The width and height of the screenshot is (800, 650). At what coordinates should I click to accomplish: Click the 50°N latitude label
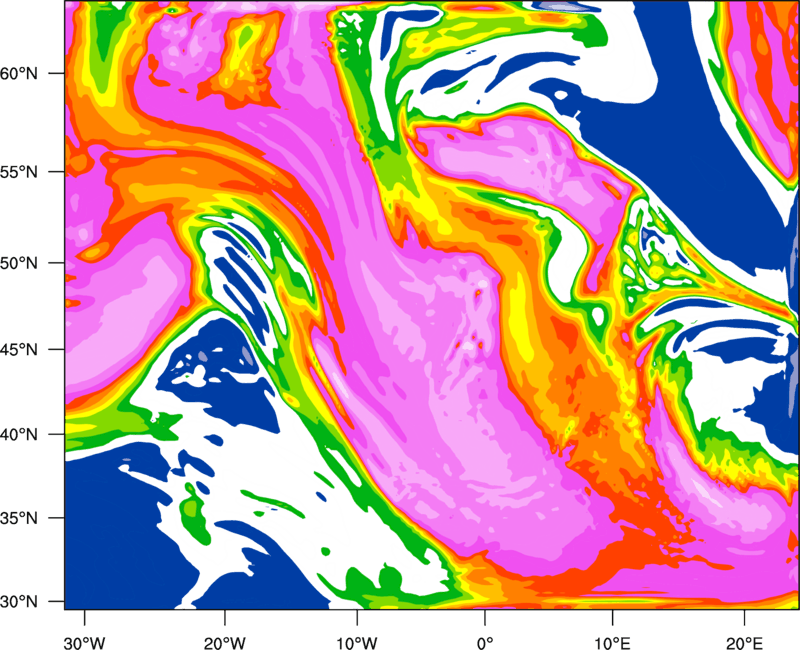19,263
